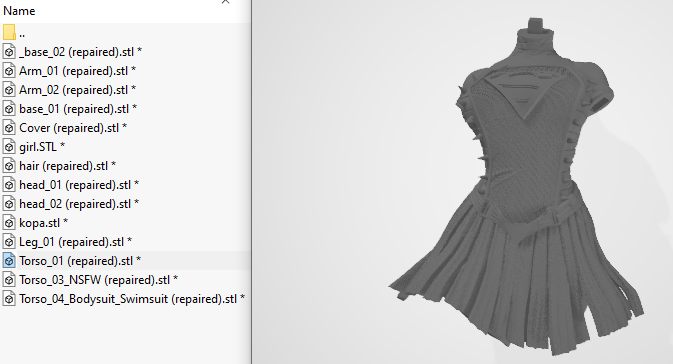Screen dimensions: 673x364
Task: Click the STL icon beside _base_02 (repaired).stl
Action: [x=9, y=52]
